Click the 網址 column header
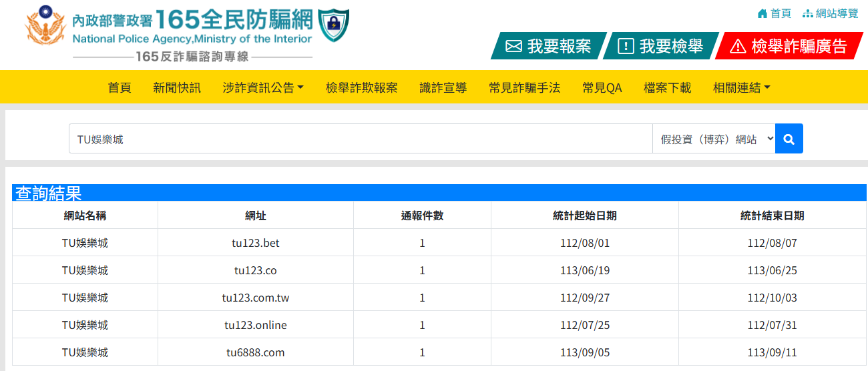This screenshot has width=868, height=371. pyautogui.click(x=256, y=216)
